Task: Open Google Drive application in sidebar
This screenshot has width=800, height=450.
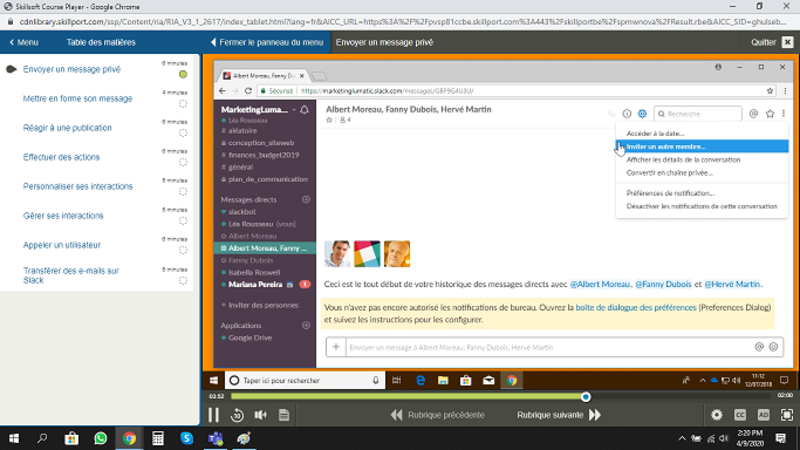Action: click(250, 338)
